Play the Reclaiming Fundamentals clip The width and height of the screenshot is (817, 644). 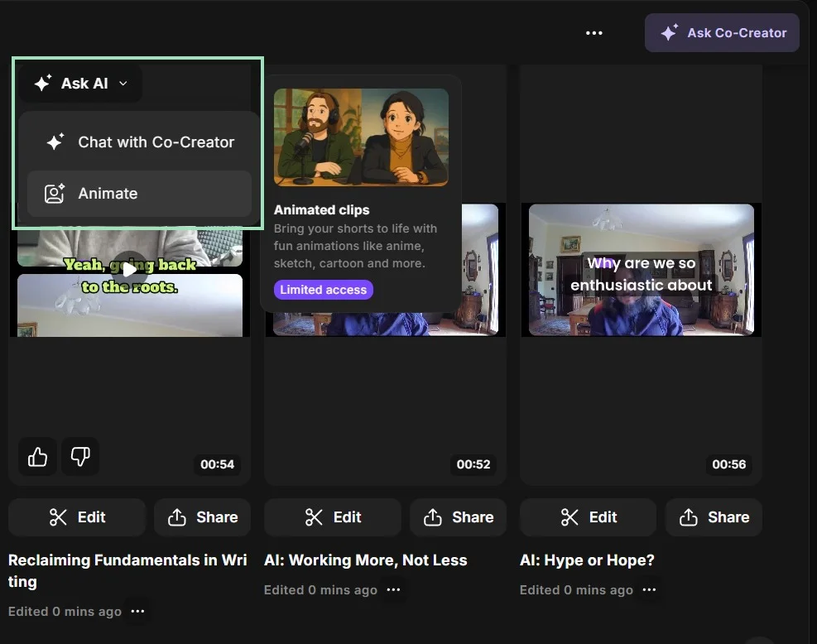point(129,269)
